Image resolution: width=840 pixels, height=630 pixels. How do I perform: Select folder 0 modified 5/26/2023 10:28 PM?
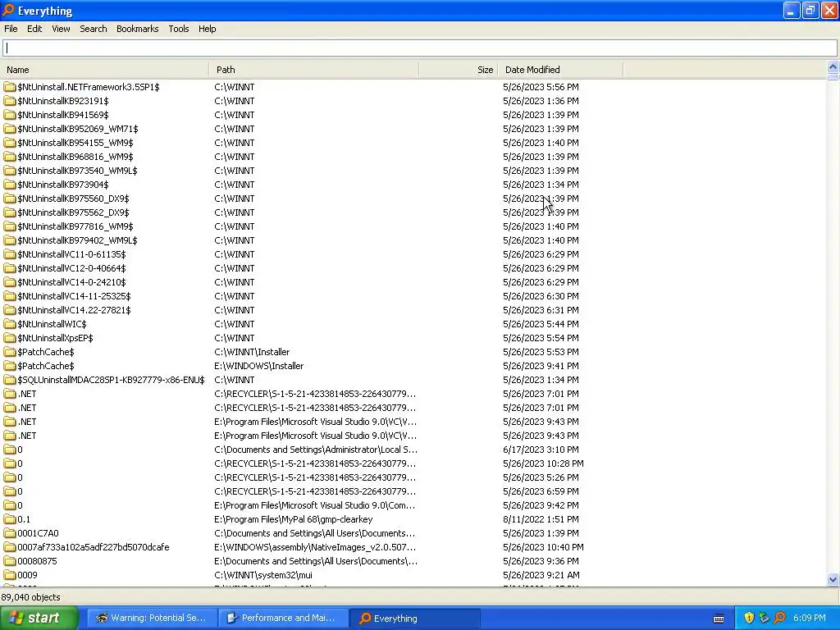point(20,463)
